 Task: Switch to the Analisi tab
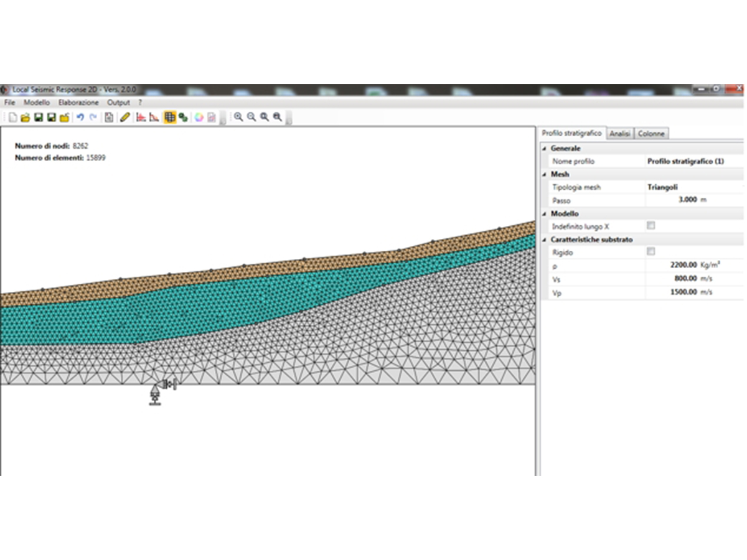click(x=620, y=133)
